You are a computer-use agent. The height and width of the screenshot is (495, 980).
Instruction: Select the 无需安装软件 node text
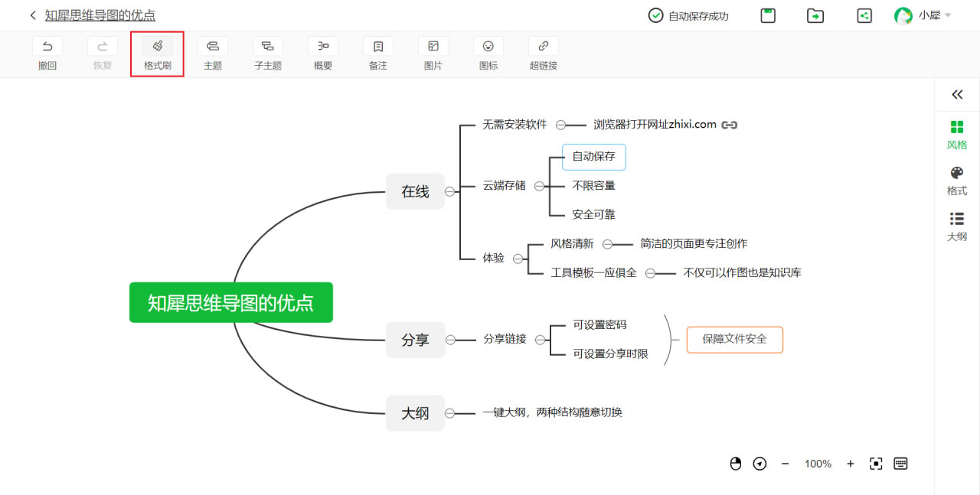click(x=514, y=124)
